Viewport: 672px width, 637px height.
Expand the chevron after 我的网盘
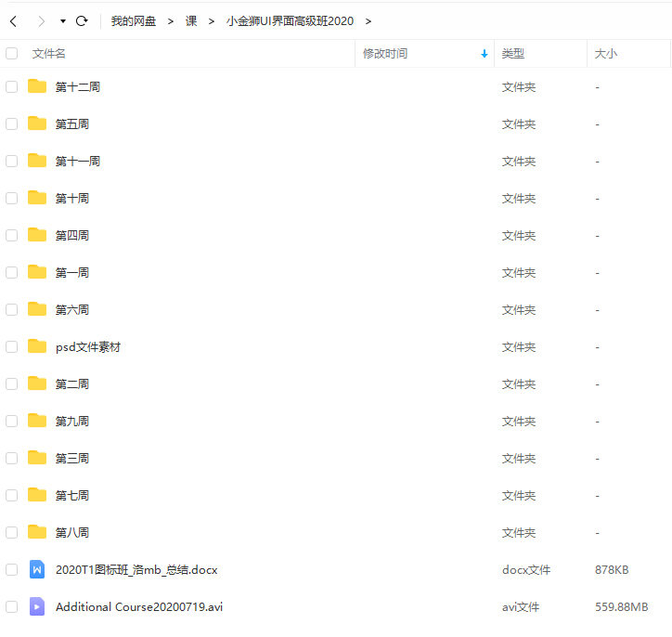tap(171, 21)
